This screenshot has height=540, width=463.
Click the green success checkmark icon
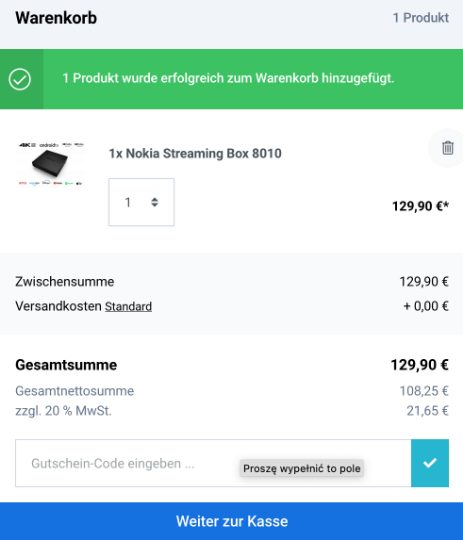tap(20, 79)
